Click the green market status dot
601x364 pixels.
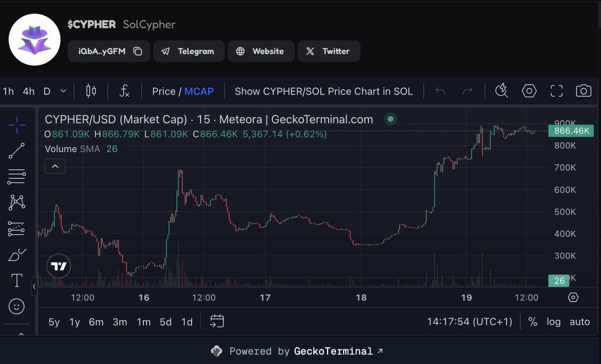tap(391, 119)
